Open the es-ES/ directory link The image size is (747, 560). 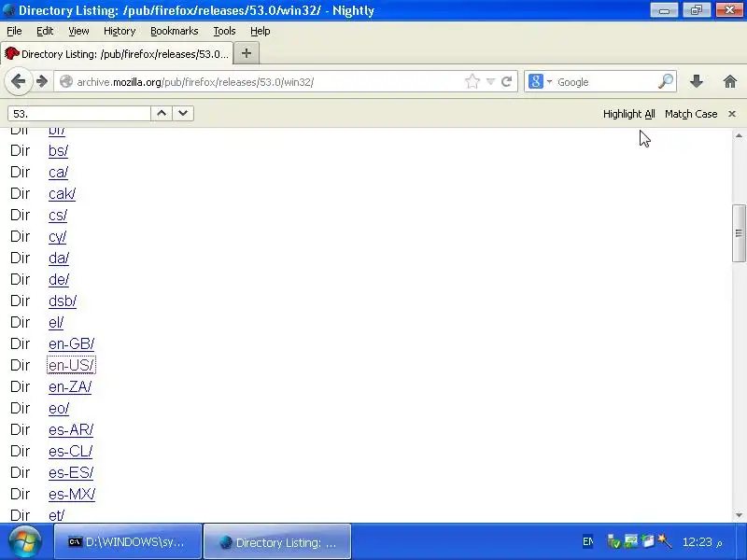tap(71, 472)
